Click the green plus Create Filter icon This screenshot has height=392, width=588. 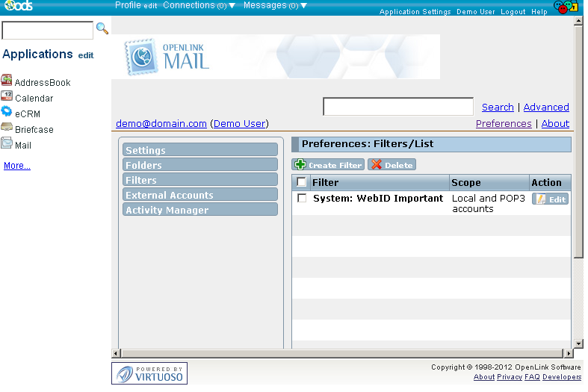[300, 164]
